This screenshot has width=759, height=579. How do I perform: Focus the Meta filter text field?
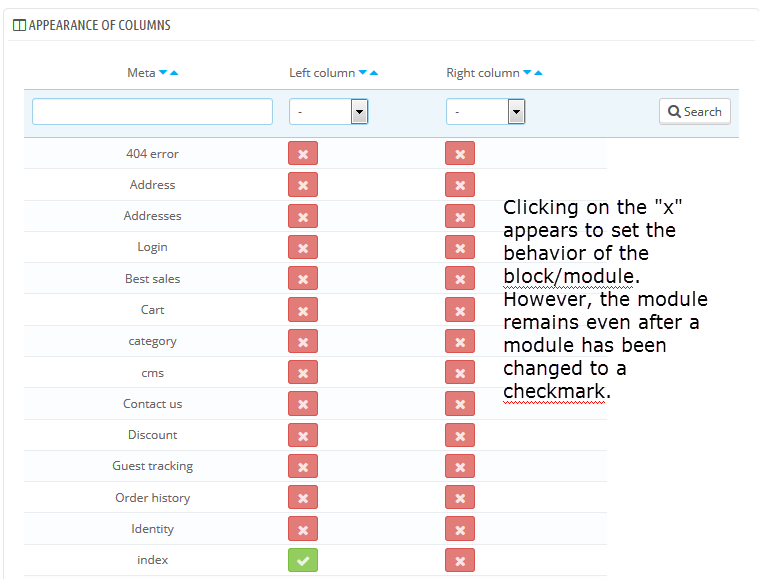tap(152, 112)
